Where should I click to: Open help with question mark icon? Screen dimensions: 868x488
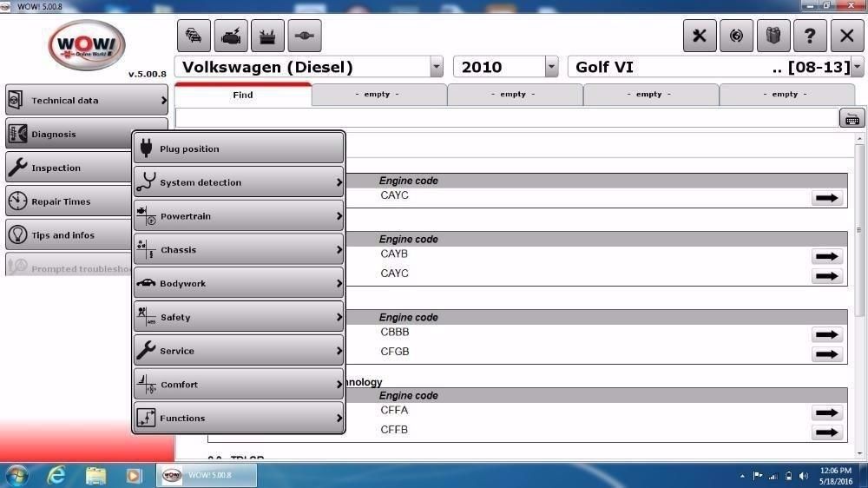click(810, 36)
